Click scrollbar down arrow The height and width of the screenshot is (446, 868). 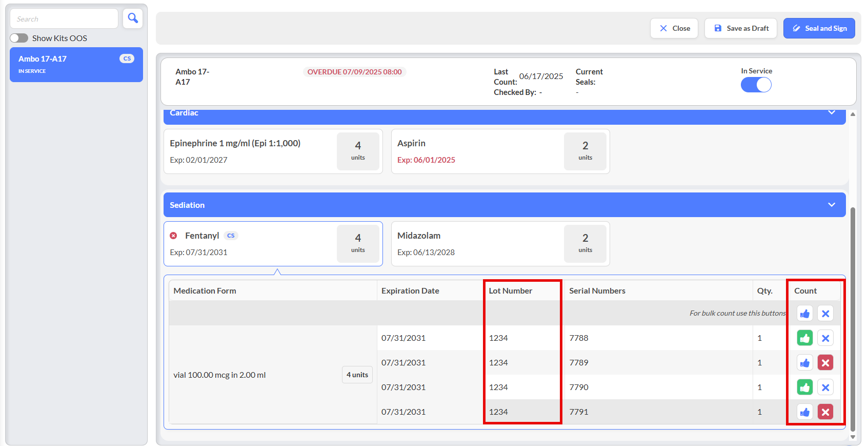853,437
